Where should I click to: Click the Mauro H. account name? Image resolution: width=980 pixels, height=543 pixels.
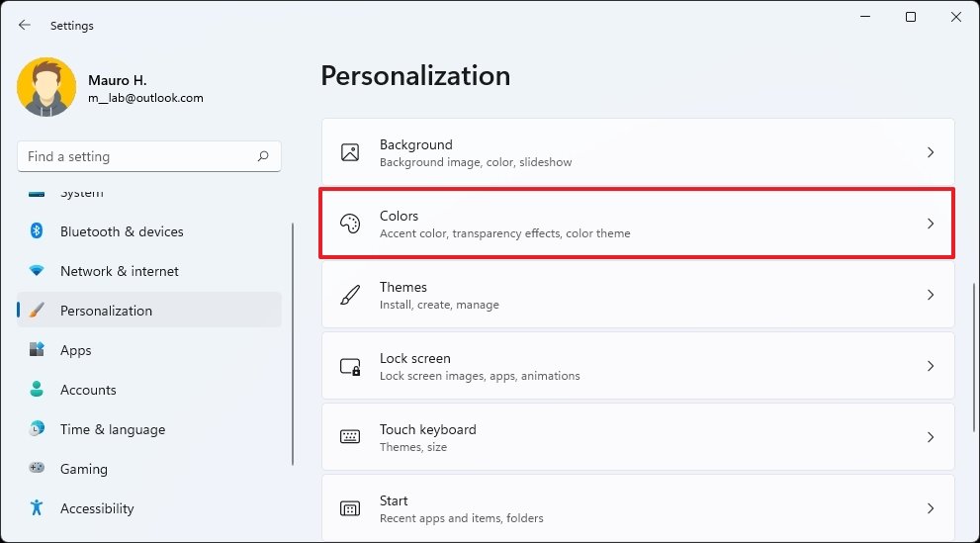coord(117,80)
